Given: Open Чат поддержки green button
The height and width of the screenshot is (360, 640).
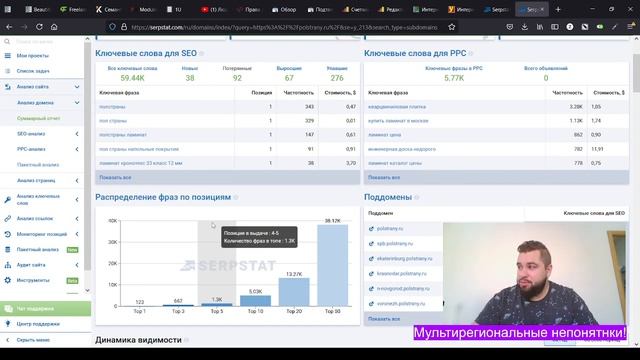Looking at the screenshot, I should point(45,309).
